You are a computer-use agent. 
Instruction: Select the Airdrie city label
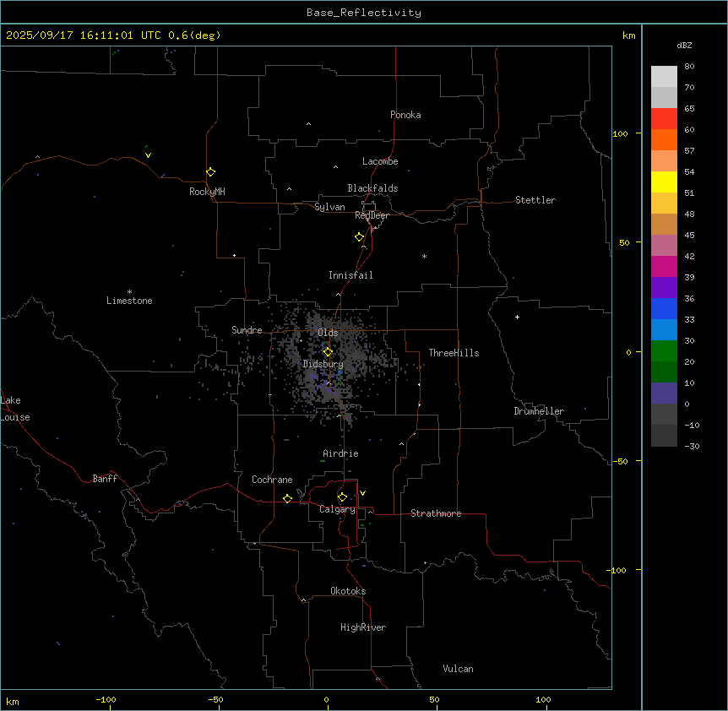coord(340,453)
